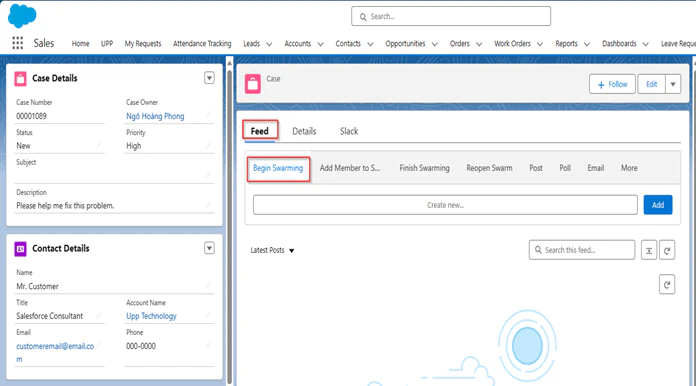Click the blue Add button
The height and width of the screenshot is (386, 696).
click(658, 205)
